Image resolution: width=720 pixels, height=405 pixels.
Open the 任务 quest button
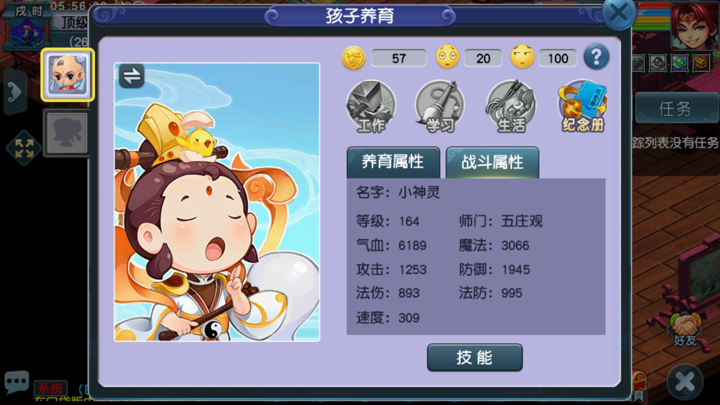pyautogui.click(x=675, y=108)
